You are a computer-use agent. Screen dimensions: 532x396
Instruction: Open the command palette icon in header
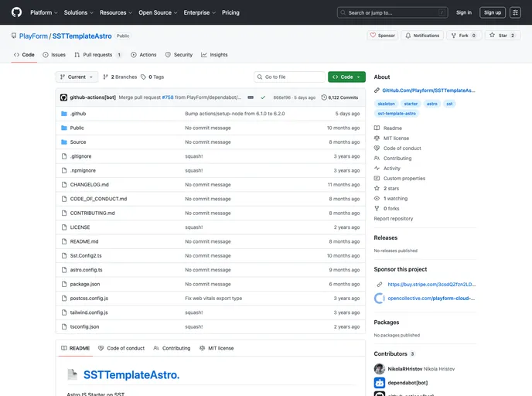(515, 12)
